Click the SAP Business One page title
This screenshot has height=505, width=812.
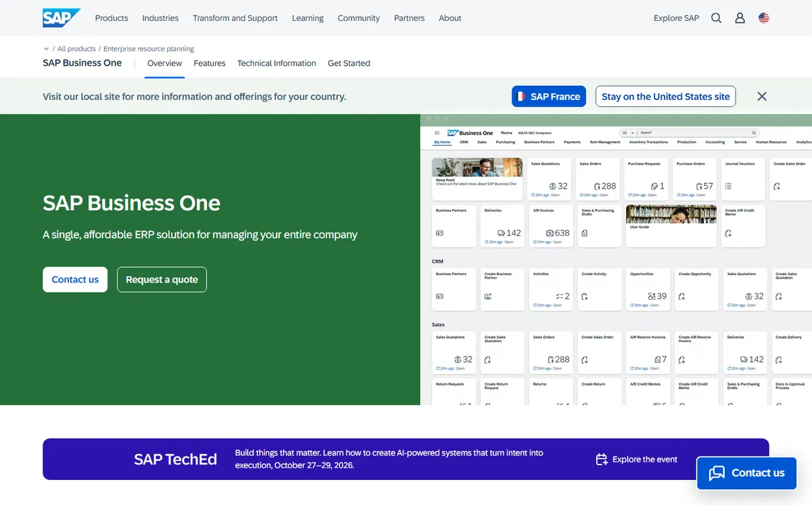[x=83, y=63]
